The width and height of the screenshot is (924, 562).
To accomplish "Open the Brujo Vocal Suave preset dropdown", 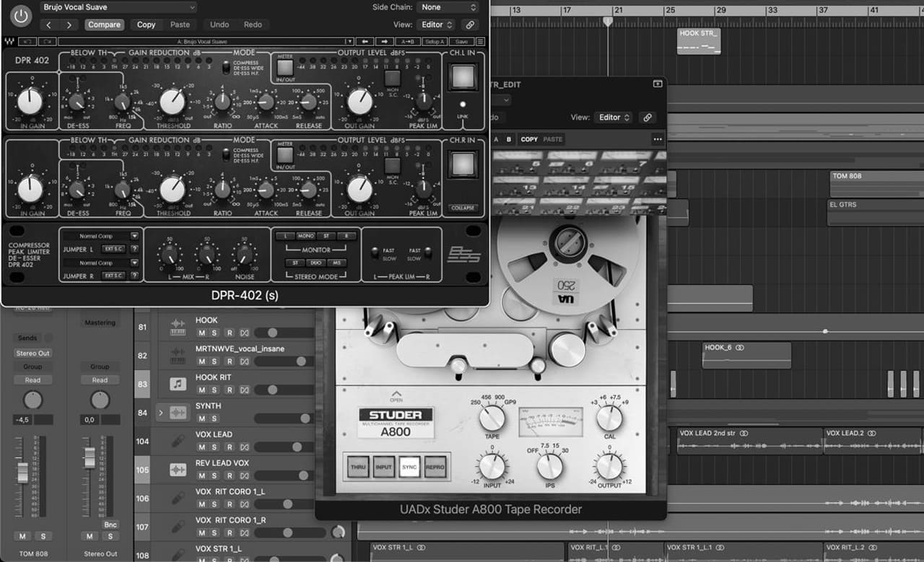I will point(118,7).
